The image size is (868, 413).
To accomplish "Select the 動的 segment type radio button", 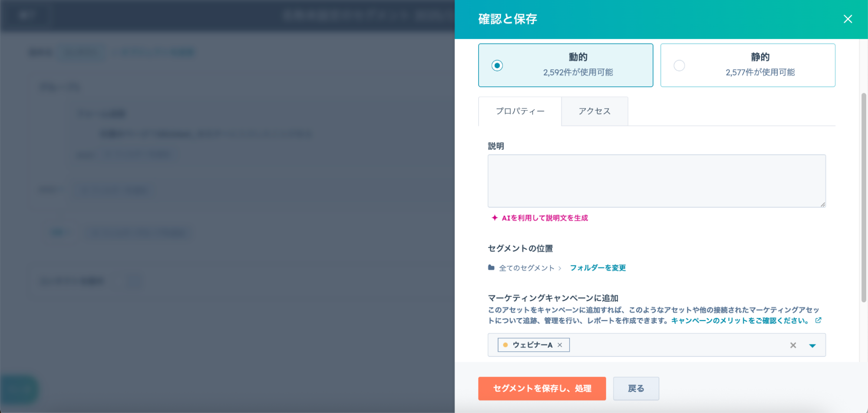I will (497, 66).
